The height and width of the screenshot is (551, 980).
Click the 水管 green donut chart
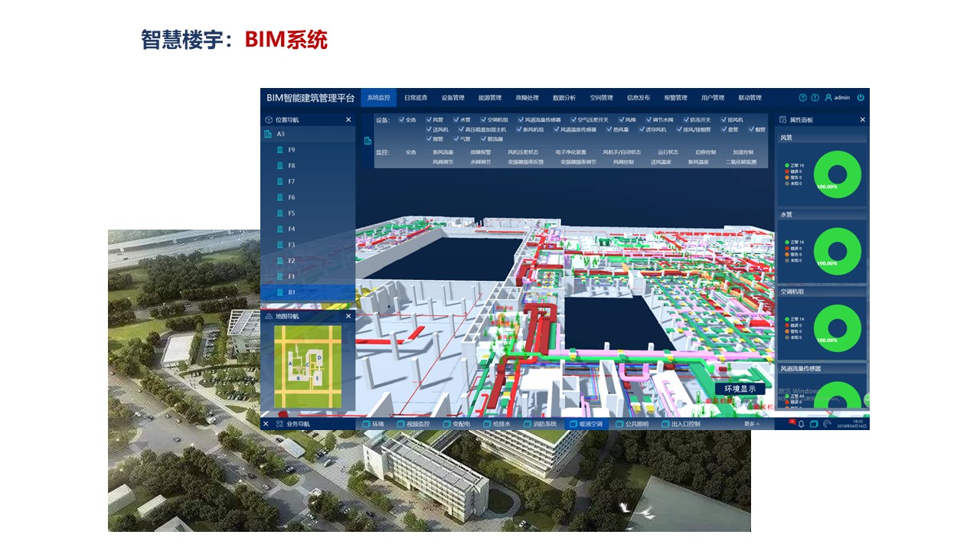[x=837, y=251]
